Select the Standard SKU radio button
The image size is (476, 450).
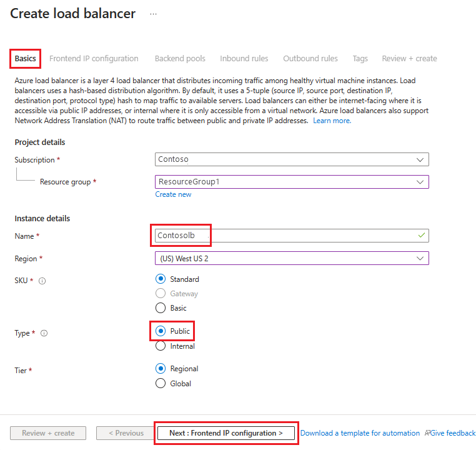161,279
